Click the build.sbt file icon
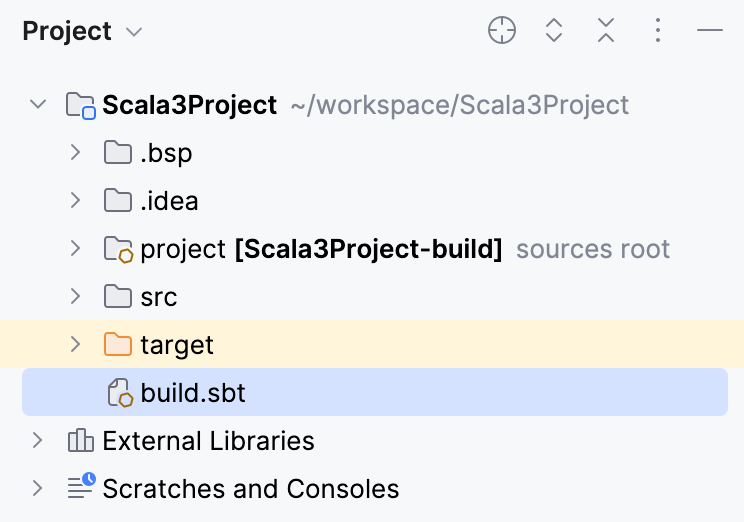The width and height of the screenshot is (744, 522). click(x=119, y=393)
